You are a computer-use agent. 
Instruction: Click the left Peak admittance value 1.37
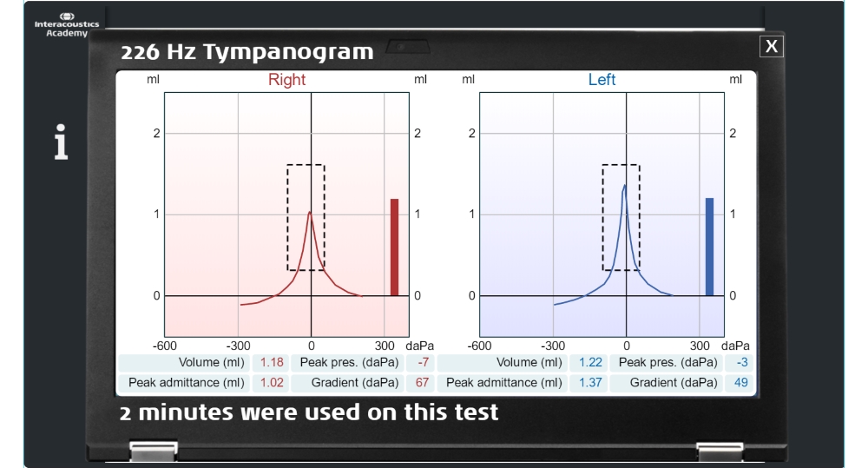coord(590,383)
